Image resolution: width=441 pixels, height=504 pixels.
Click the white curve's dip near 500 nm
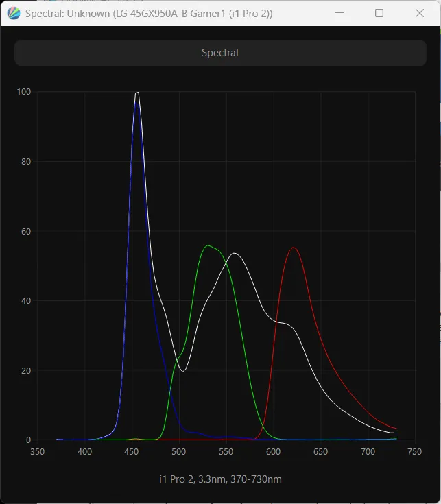click(182, 371)
